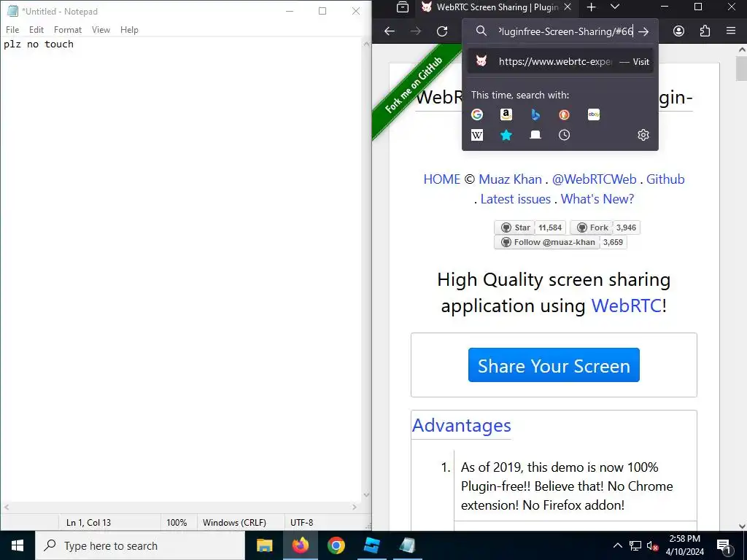
Task: Open Firefox account icon
Action: tap(678, 31)
